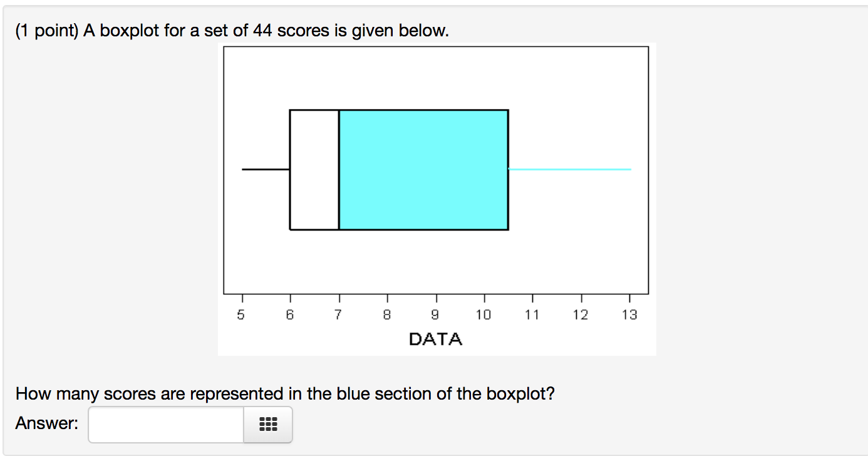Click the tick label 5 on the axis

click(241, 315)
